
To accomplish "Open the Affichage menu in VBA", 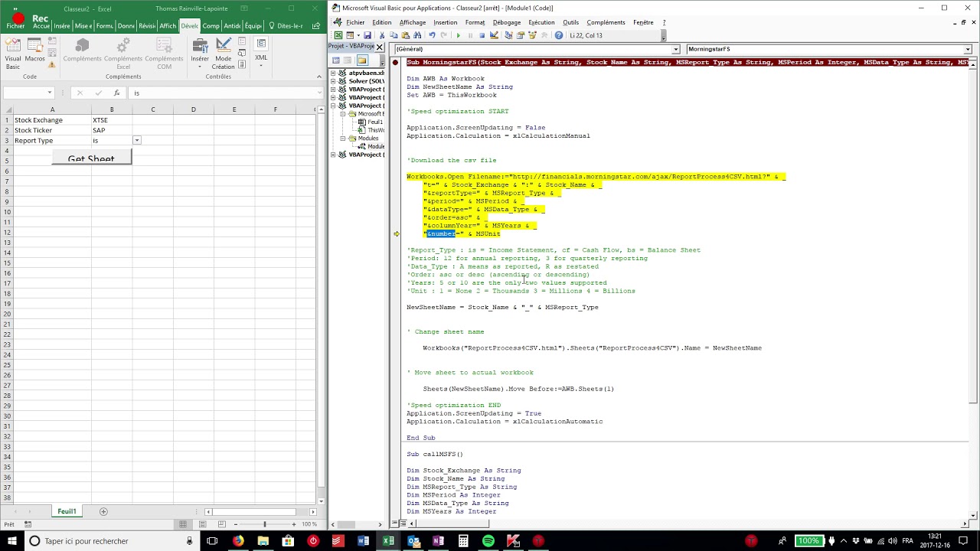I will point(413,22).
